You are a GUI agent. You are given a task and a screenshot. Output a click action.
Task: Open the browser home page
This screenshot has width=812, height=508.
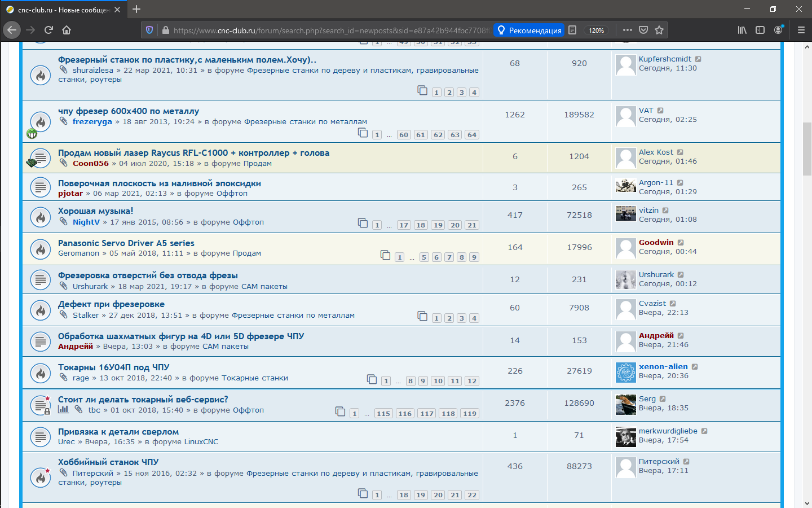pyautogui.click(x=67, y=30)
